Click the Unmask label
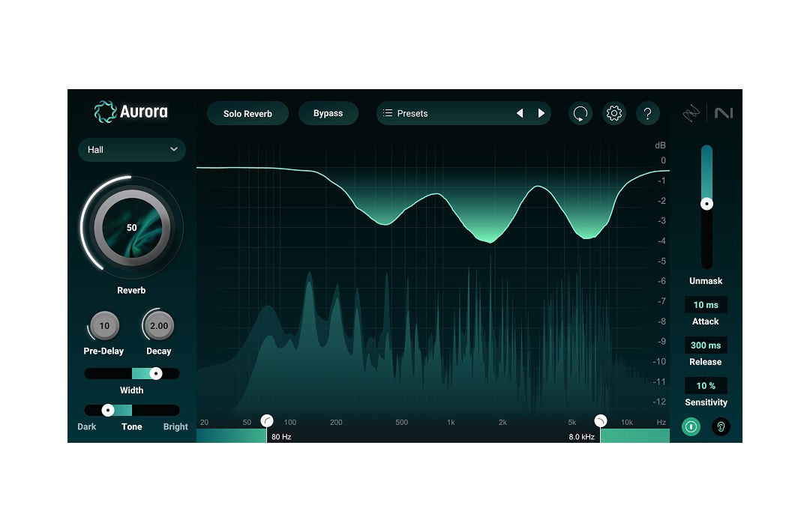 [706, 281]
